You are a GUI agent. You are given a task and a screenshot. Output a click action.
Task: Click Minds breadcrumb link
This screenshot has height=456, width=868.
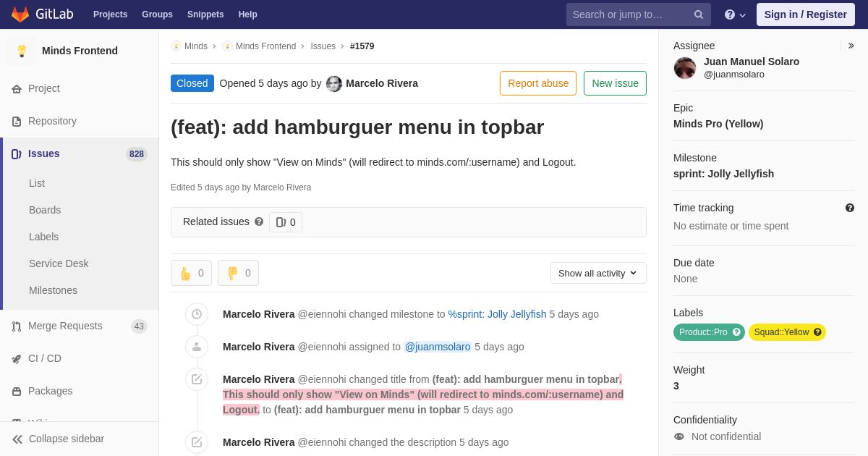(196, 46)
